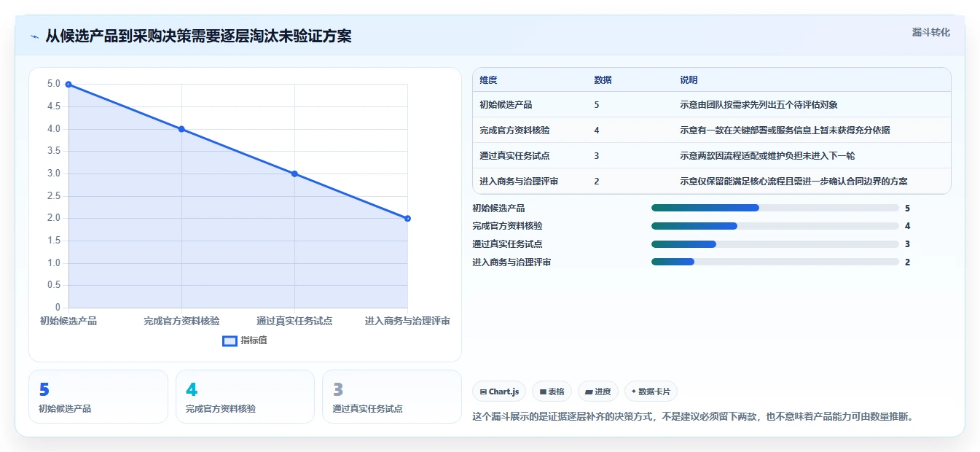Click x-axis label 初始候选产品
Viewport: 980px width, 452px height.
pyautogui.click(x=68, y=321)
